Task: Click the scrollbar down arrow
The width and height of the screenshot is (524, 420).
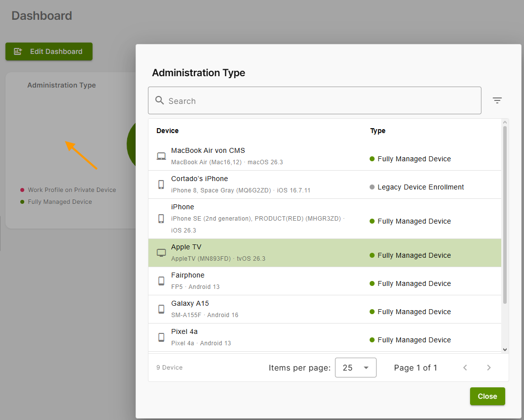Action: tap(505, 349)
